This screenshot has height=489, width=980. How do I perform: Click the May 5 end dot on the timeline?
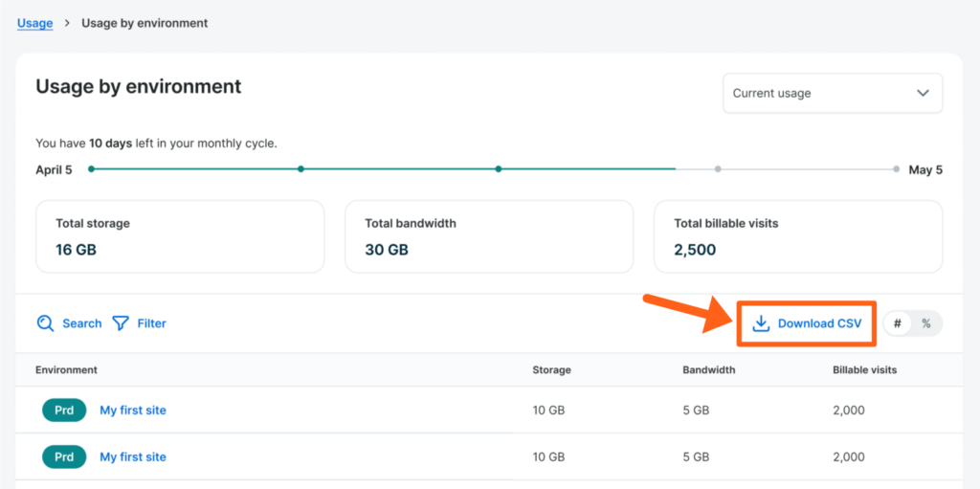coord(896,169)
